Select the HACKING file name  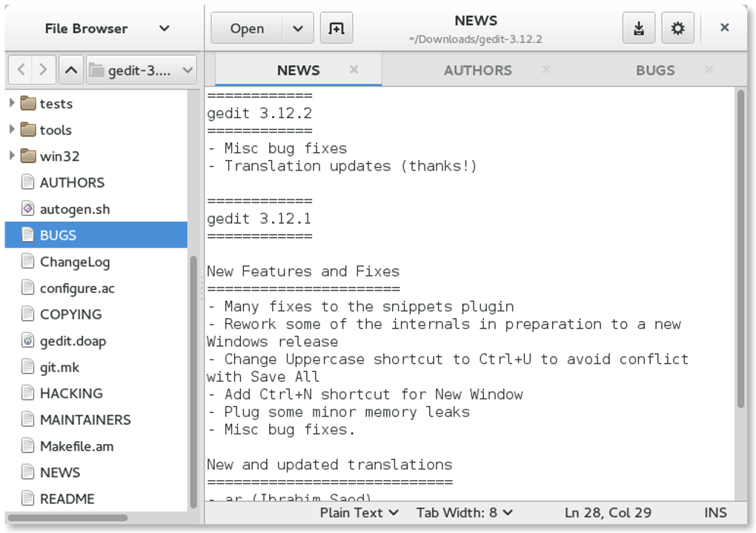point(71,394)
